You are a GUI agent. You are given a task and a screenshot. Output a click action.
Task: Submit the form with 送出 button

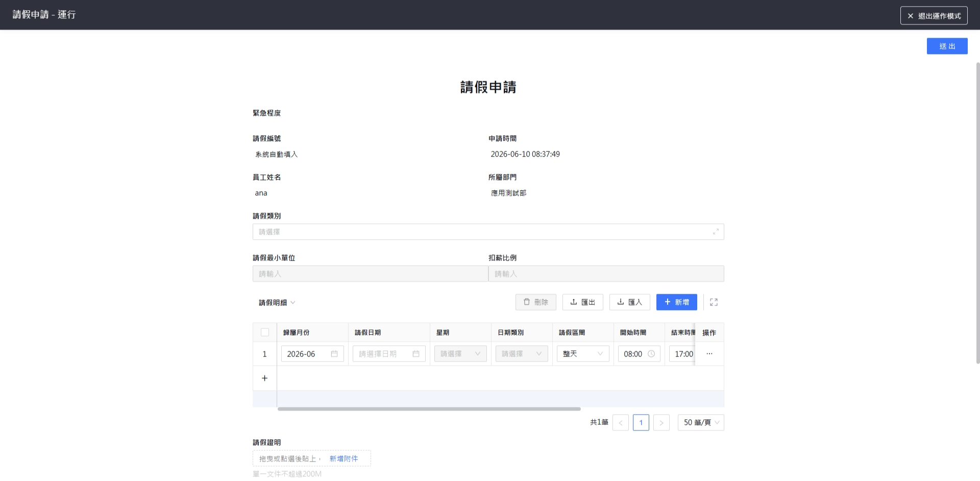947,46
